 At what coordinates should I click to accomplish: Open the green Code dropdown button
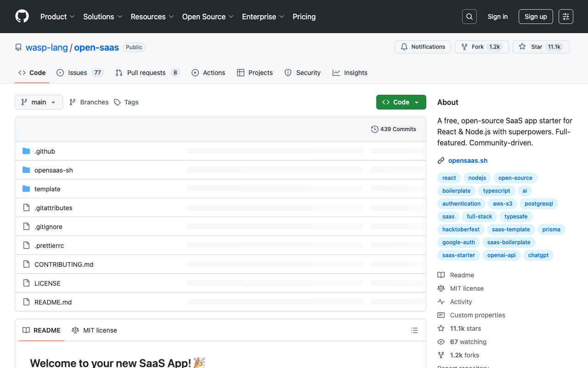point(401,102)
